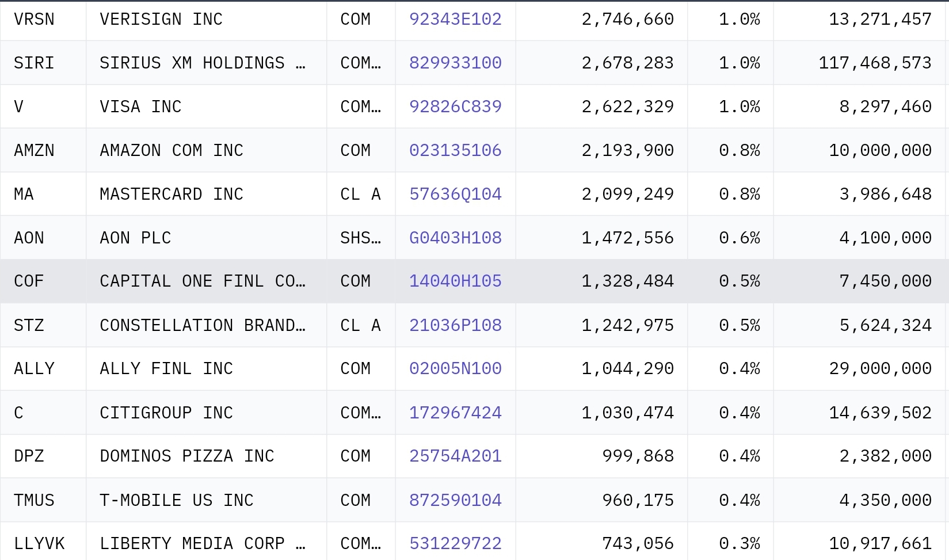Open CUSIP link 872590104 for T-Mobile
This screenshot has width=949, height=560.
(x=455, y=500)
